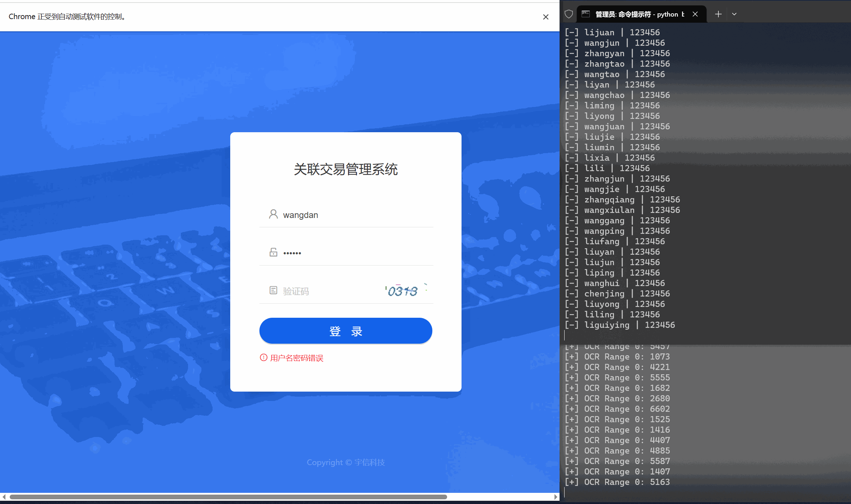Click the Copyright 宇信科技 footer text
Viewport: 851px width, 504px height.
pos(346,462)
